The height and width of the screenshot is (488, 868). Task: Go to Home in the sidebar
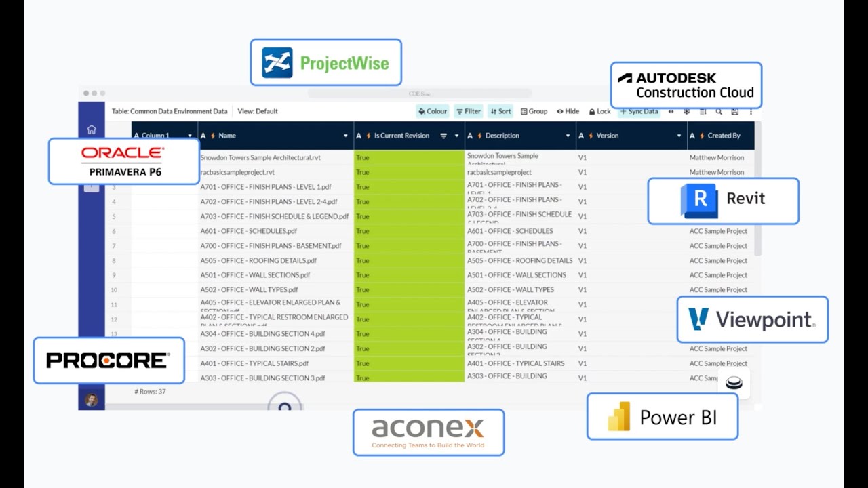(x=92, y=129)
